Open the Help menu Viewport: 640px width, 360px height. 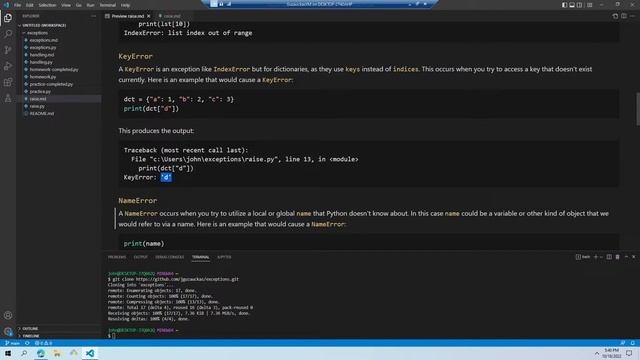click(x=125, y=5)
